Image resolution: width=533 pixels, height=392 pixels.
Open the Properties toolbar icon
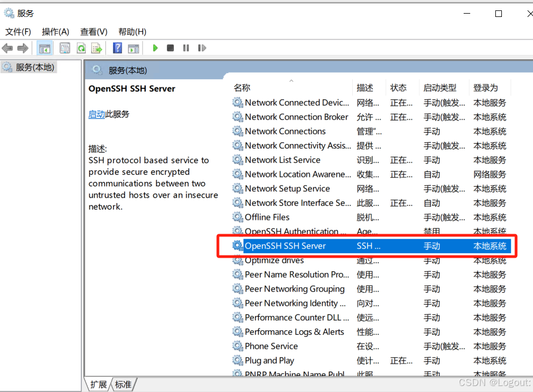64,48
